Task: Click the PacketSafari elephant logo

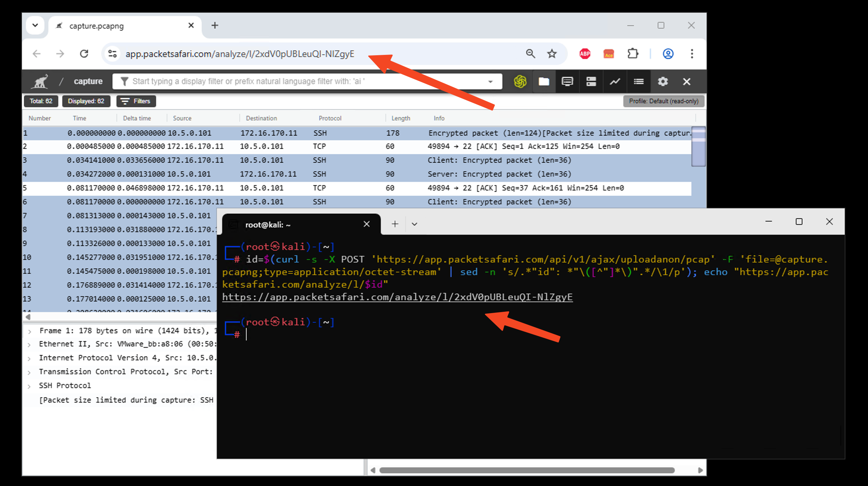Action: [x=40, y=81]
